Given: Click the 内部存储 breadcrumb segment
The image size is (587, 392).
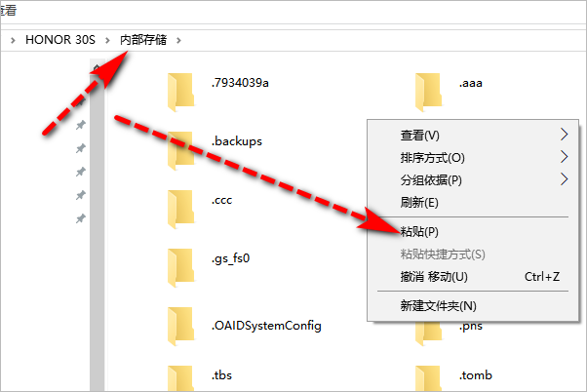Looking at the screenshot, I should click(143, 40).
